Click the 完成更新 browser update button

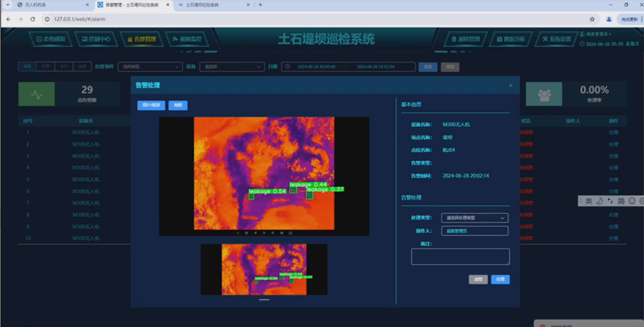coord(630,19)
